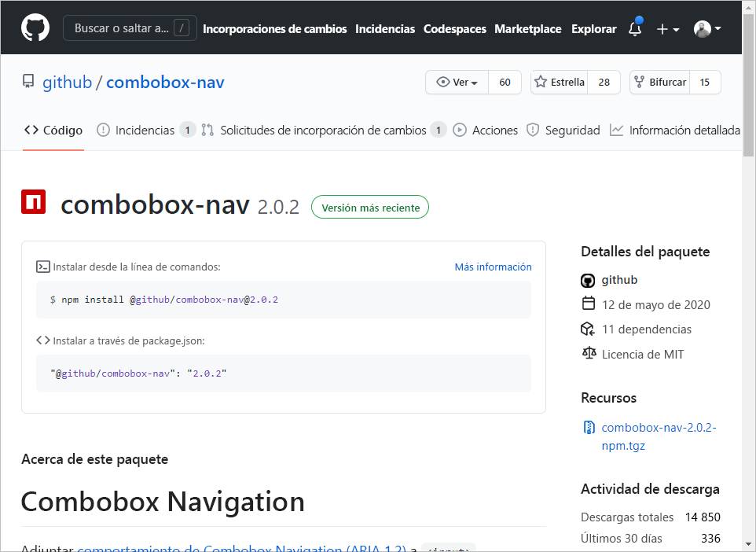The image size is (756, 552).
Task: Open the avatar account dropdown
Action: click(705, 29)
